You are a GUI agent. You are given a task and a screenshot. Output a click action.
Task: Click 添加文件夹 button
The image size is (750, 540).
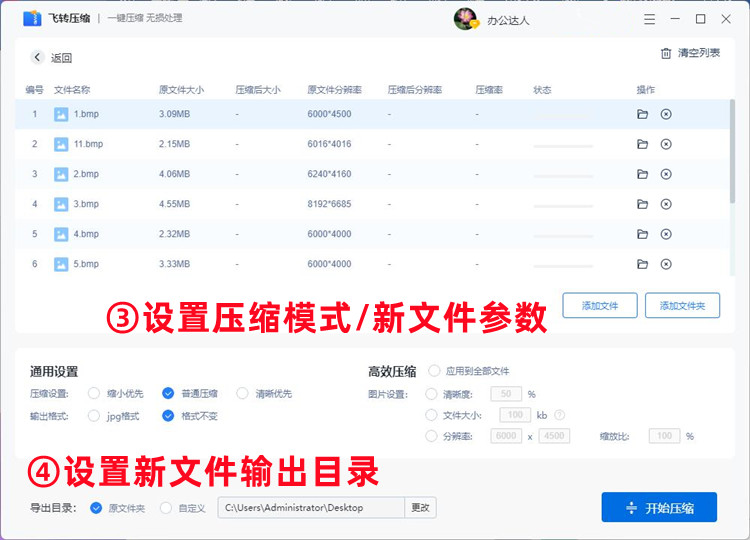682,306
